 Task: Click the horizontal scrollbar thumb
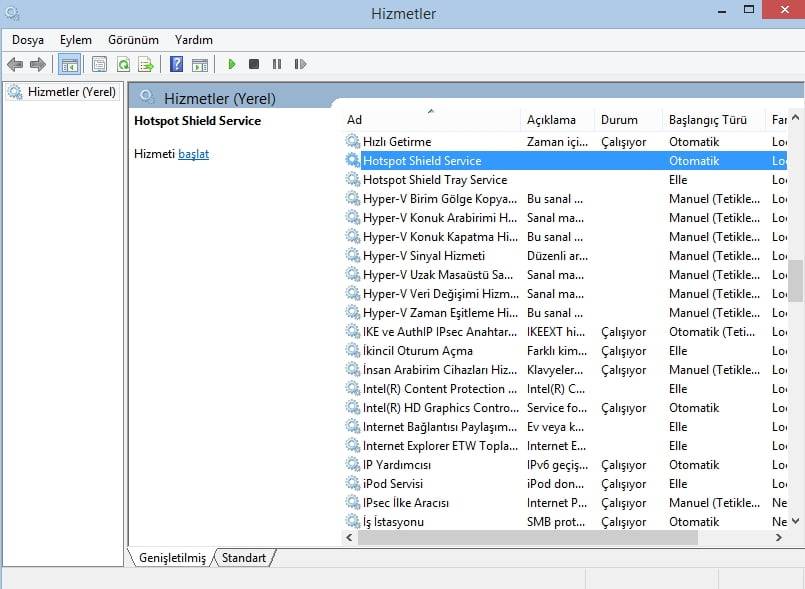528,538
